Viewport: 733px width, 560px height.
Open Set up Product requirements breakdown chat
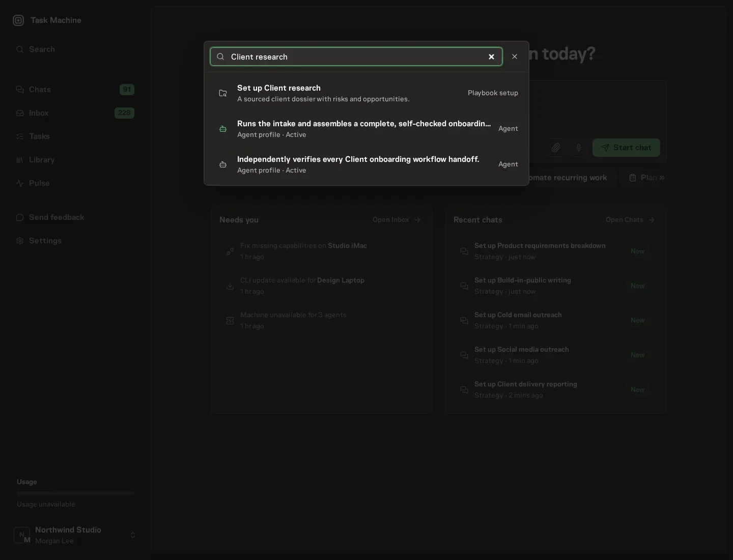point(556,251)
